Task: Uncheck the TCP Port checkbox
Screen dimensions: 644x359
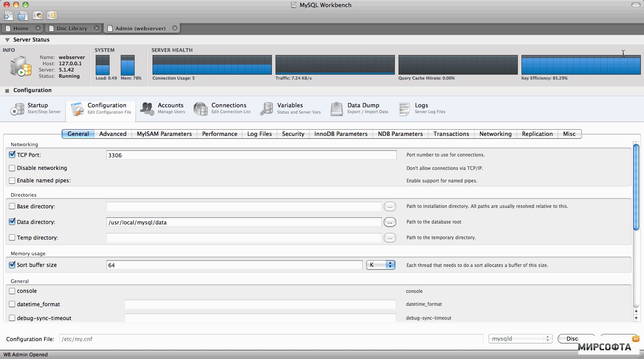Action: [x=12, y=155]
